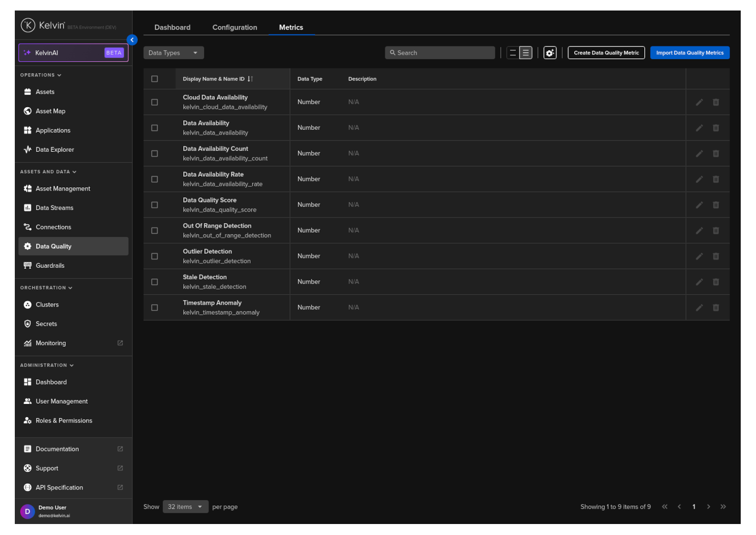Open Data Explorer from the sidebar
Screen dimensions: 756x535
pyautogui.click(x=54, y=150)
